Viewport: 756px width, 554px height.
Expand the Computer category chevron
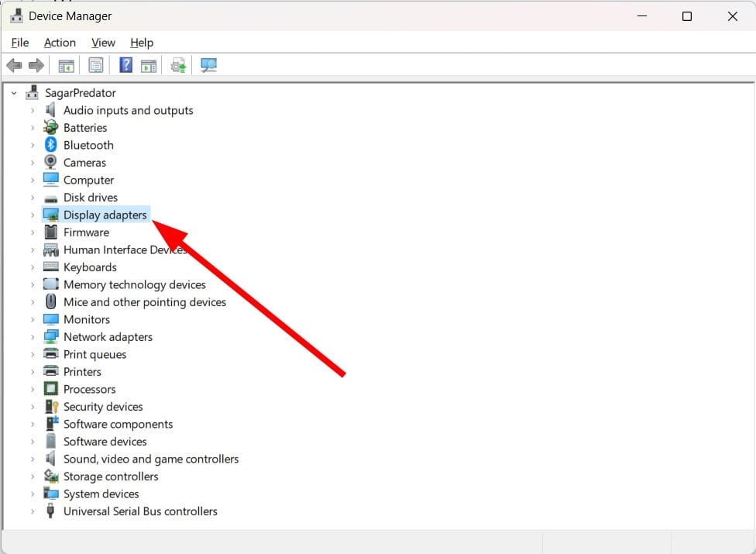tap(33, 181)
